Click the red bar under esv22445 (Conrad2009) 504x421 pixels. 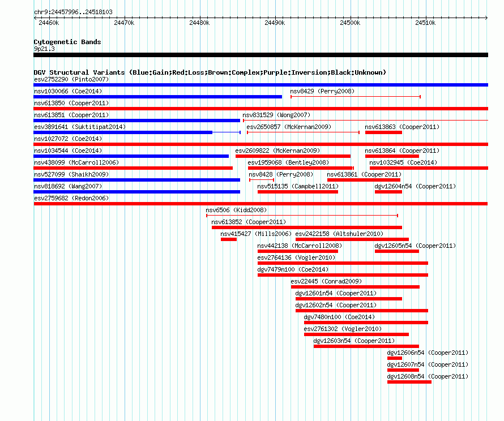pyautogui.click(x=355, y=287)
